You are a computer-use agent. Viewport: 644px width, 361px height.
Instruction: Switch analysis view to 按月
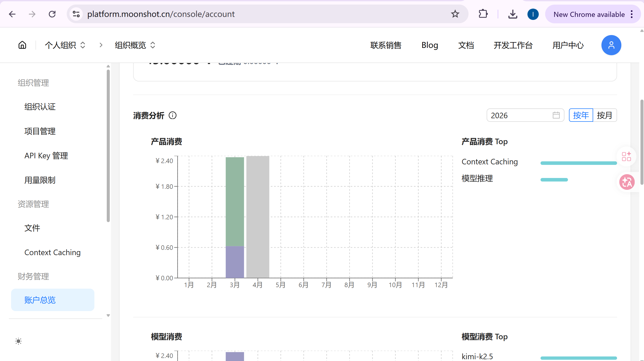(604, 115)
